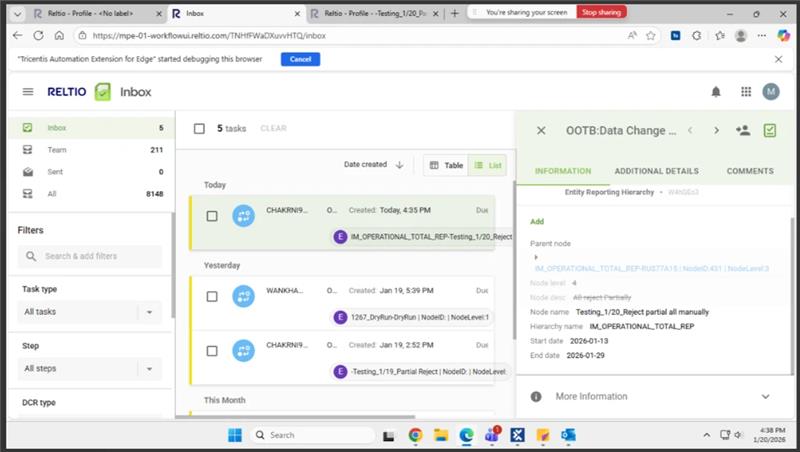This screenshot has width=800, height=452.
Task: Go back in browser history
Action: click(17, 36)
